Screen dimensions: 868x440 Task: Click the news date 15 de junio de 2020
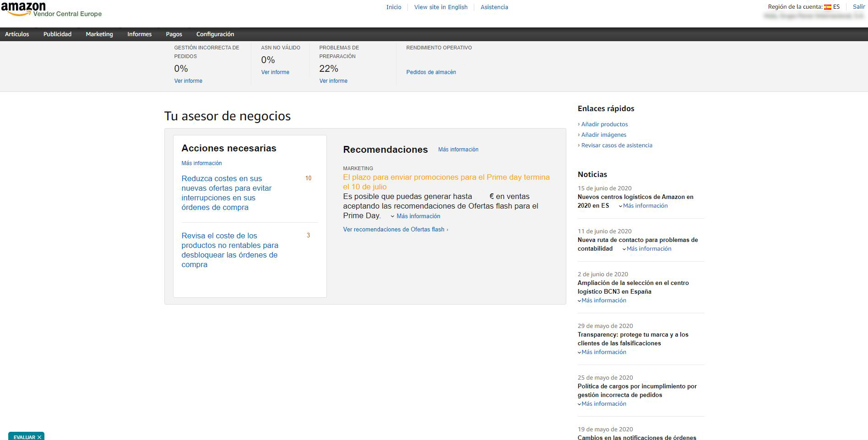click(x=604, y=188)
